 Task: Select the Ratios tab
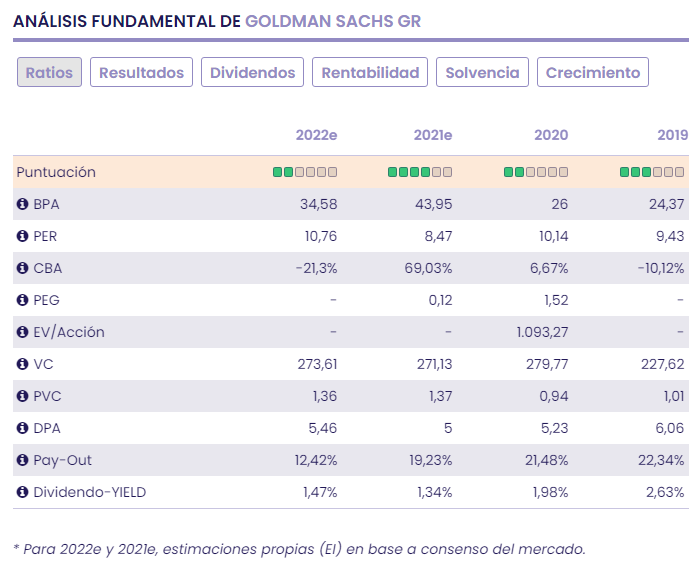point(49,72)
